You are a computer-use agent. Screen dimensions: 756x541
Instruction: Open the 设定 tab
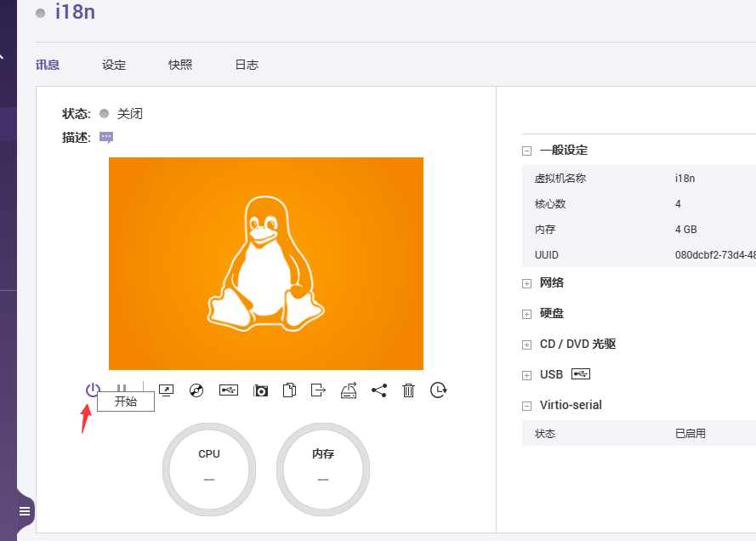pyautogui.click(x=114, y=65)
